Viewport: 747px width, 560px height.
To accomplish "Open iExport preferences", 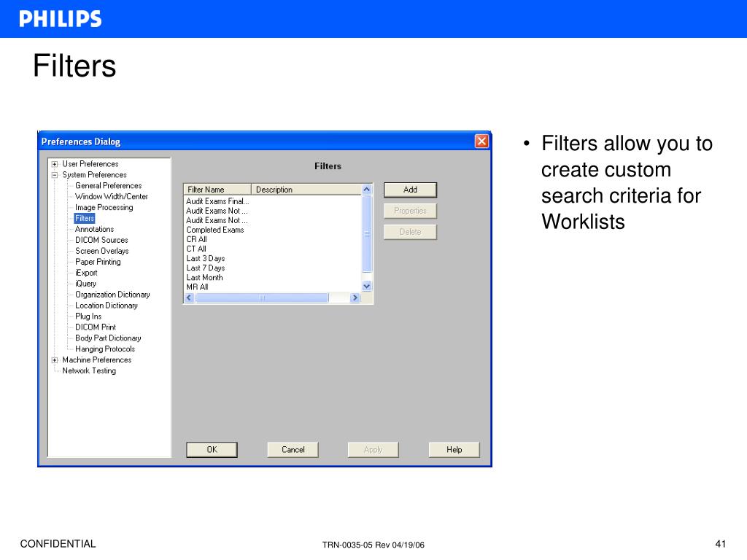I will [x=86, y=273].
